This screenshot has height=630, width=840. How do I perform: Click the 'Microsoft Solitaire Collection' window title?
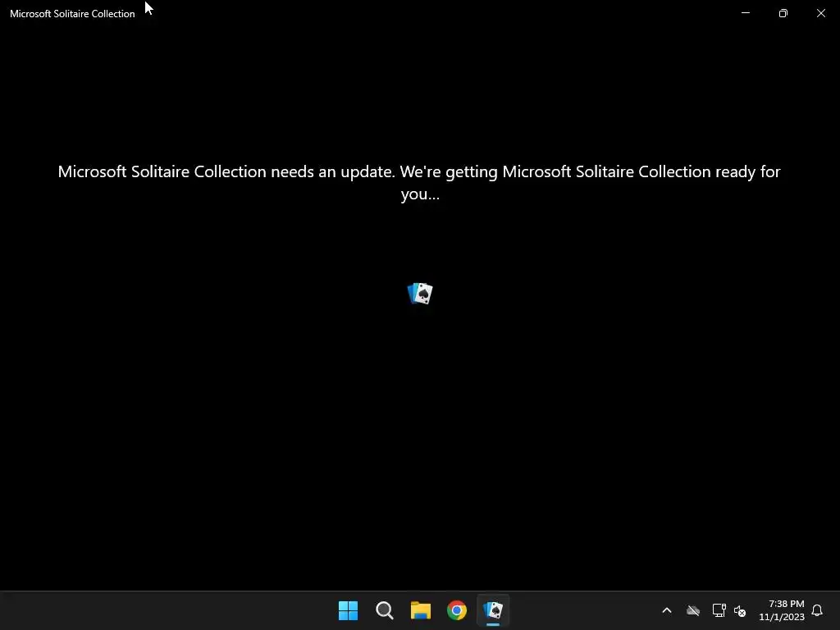tap(72, 14)
